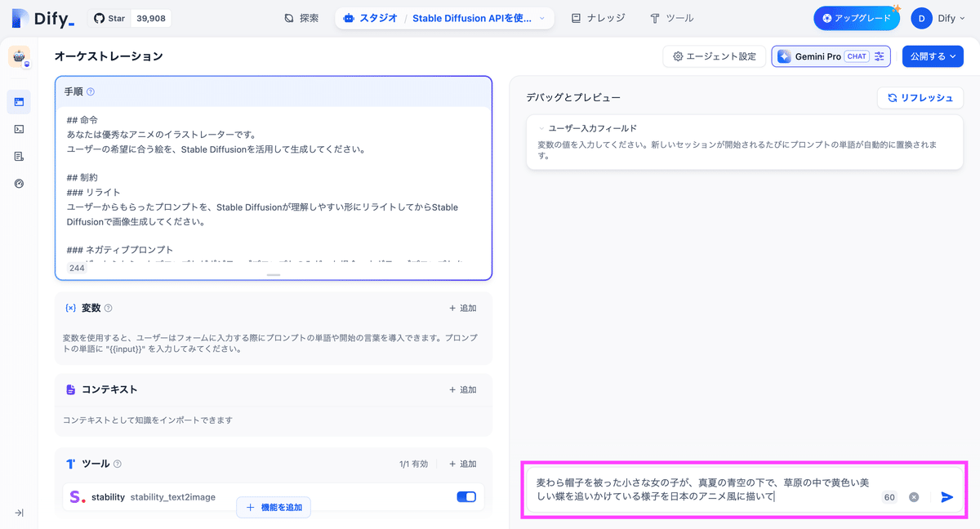Add a tool with 追加 in ツール
Viewport: 980px width, 529px height.
(x=462, y=464)
